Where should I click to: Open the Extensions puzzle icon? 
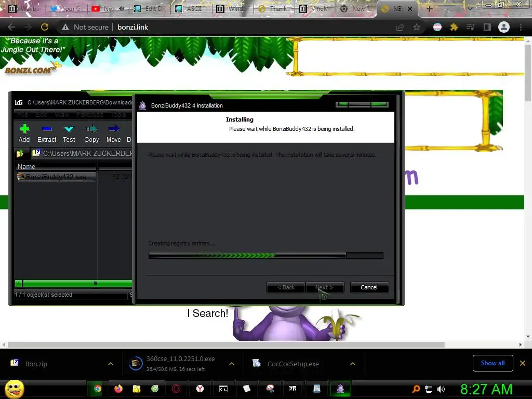pos(454,27)
